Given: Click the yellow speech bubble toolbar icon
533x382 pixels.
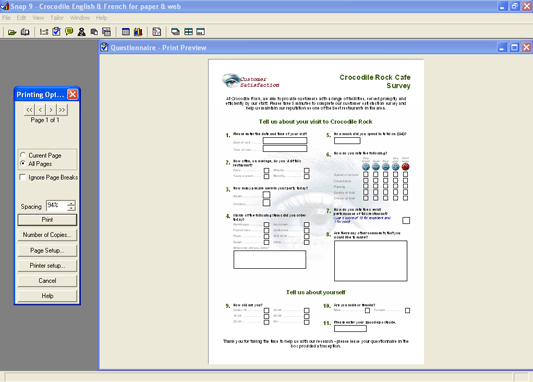Looking at the screenshot, I should point(69,32).
